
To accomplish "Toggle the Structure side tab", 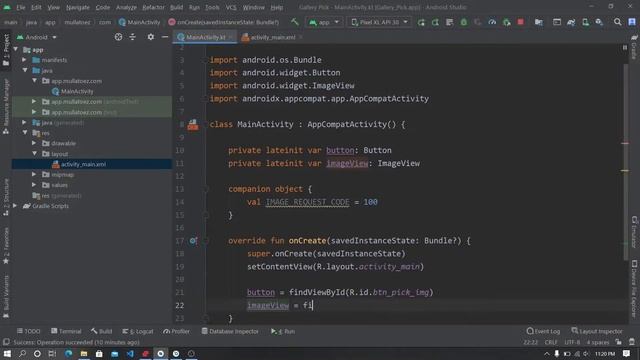I will (x=6, y=198).
